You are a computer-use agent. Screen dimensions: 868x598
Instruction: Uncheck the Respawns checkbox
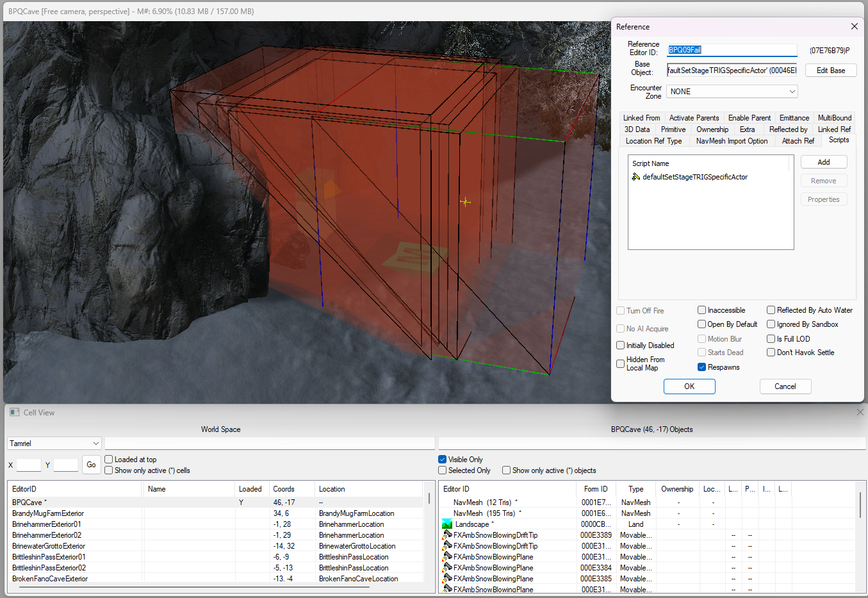pyautogui.click(x=701, y=367)
